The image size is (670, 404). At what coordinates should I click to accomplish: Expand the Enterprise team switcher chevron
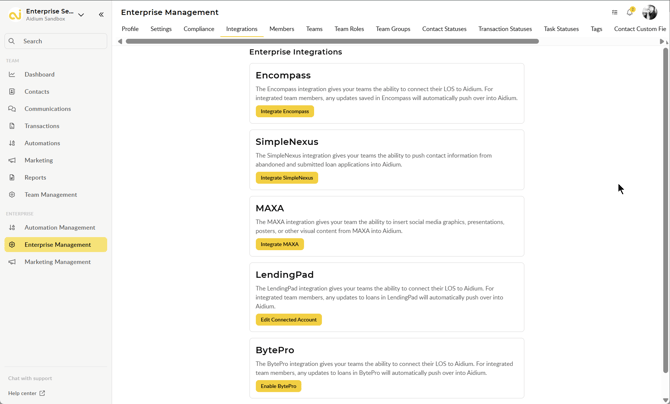click(81, 15)
